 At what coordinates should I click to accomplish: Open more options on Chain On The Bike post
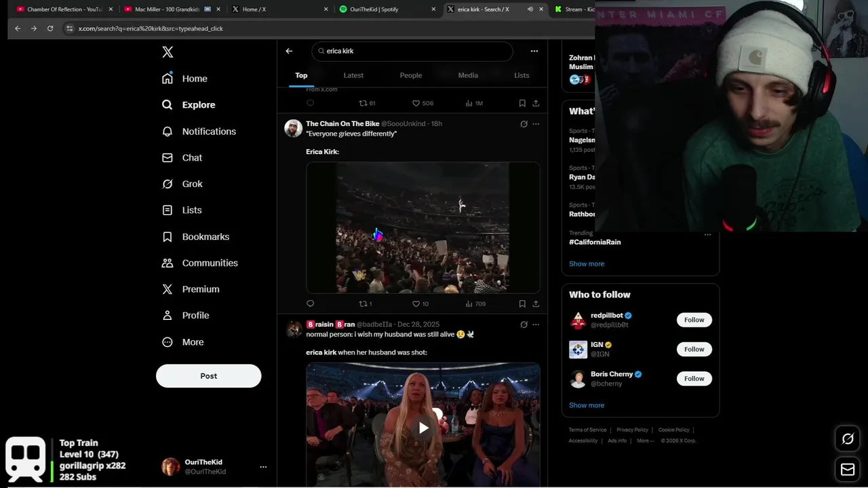tap(536, 124)
